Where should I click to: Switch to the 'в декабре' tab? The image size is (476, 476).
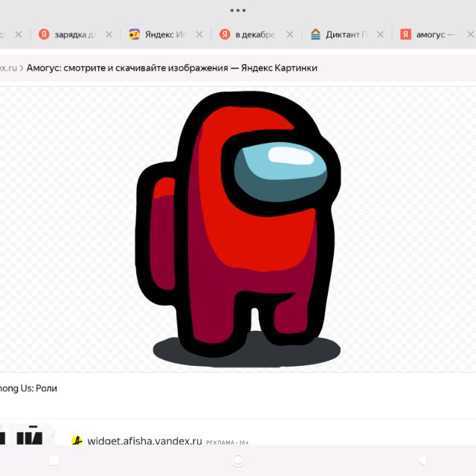(255, 35)
